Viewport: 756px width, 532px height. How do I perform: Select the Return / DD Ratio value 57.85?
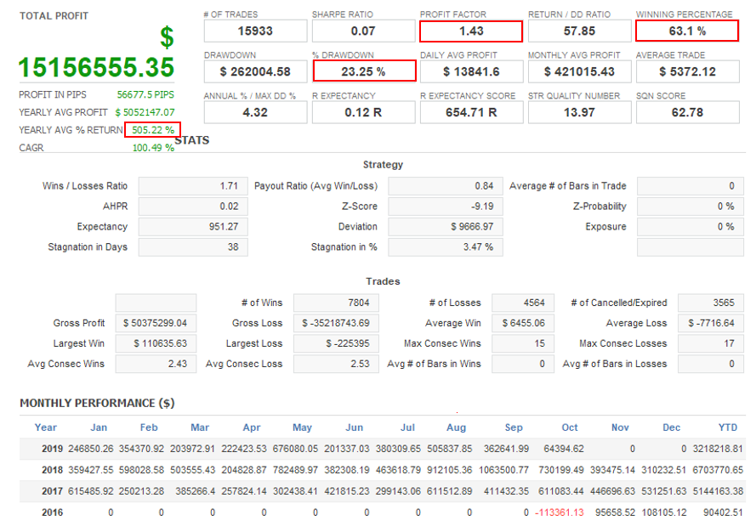pos(579,31)
